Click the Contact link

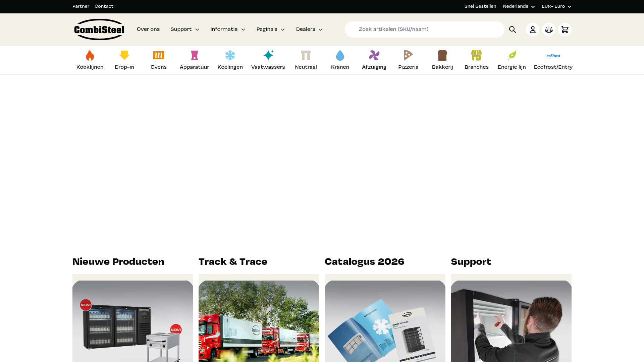click(104, 6)
